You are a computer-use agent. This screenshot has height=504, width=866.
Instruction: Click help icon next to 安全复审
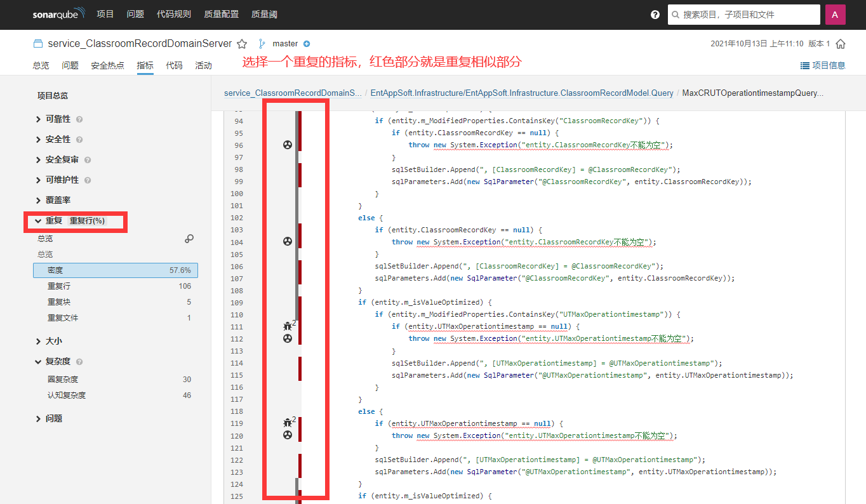[88, 160]
